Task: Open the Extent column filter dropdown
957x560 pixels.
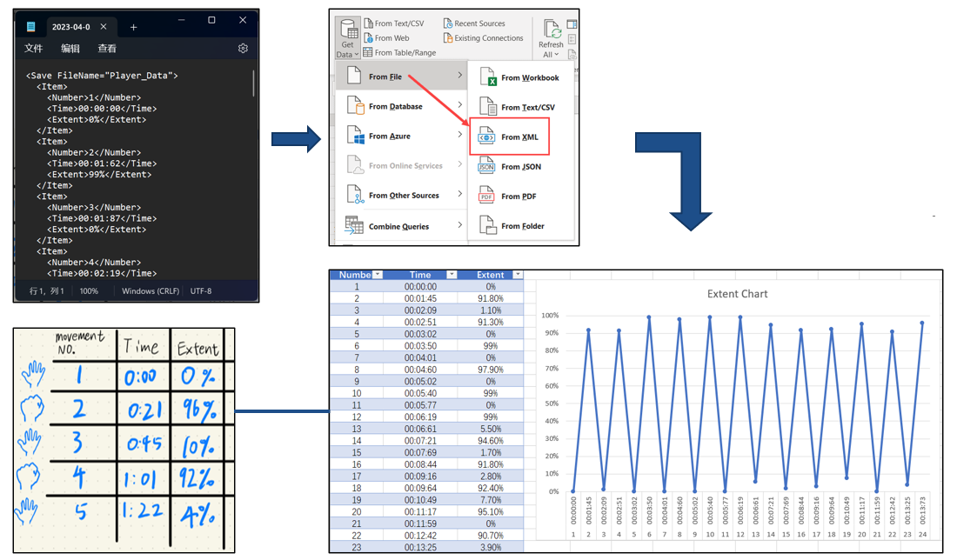Action: coord(518,275)
